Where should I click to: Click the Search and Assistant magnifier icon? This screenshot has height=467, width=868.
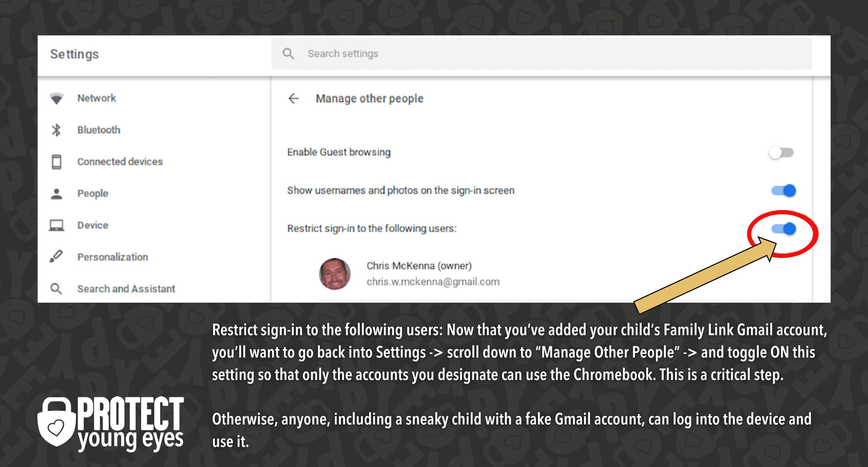[x=56, y=289]
